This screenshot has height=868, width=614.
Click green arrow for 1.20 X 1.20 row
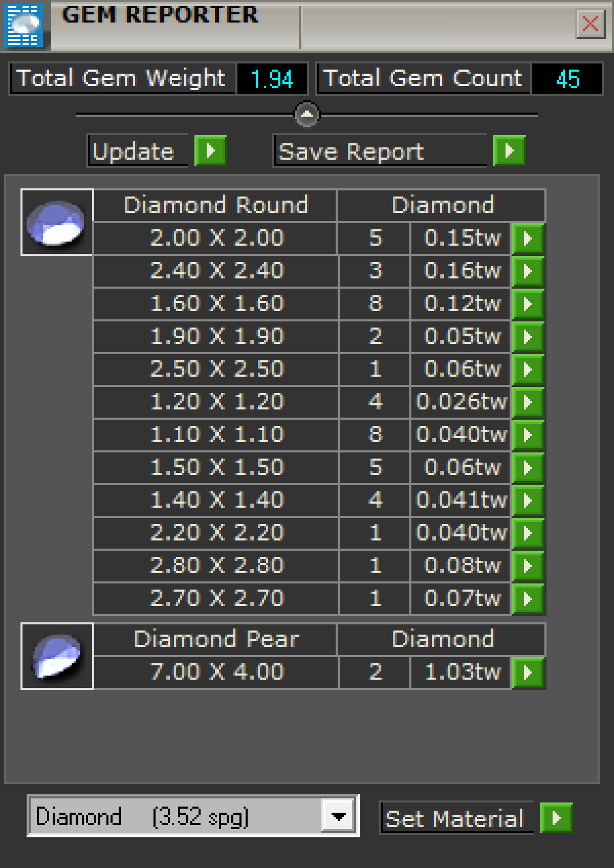tap(528, 402)
